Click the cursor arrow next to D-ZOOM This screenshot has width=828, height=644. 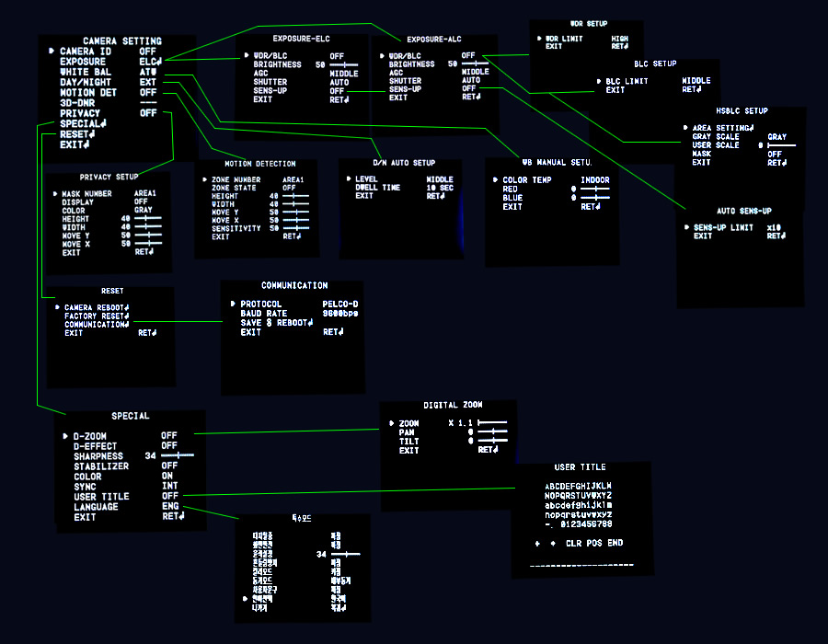click(x=65, y=435)
